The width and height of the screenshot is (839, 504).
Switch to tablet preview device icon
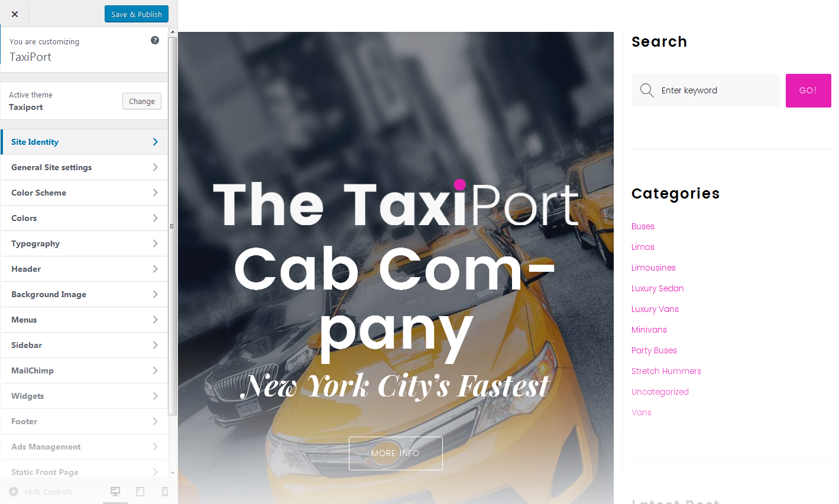140,491
